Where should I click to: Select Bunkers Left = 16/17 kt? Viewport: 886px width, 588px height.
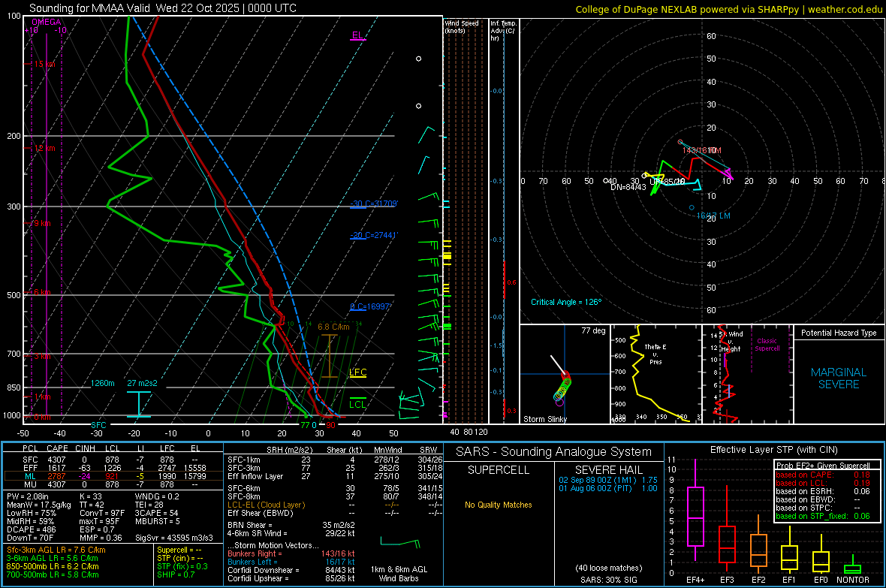pos(291,562)
